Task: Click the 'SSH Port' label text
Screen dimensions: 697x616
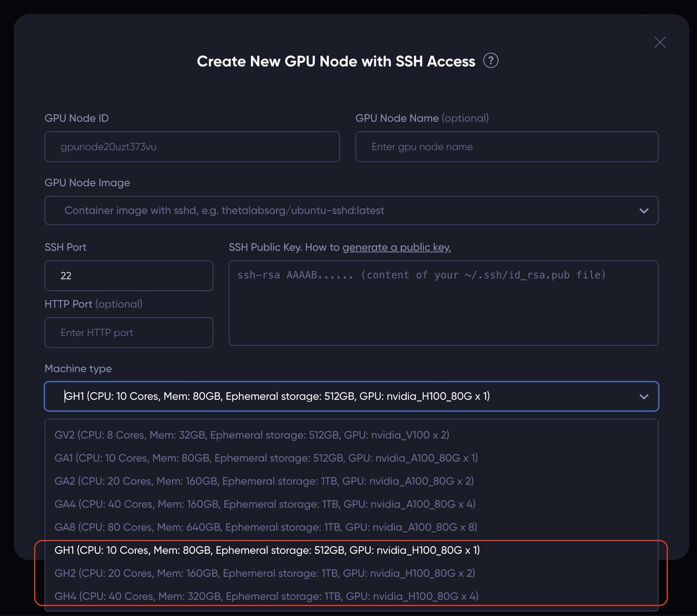Action: click(x=66, y=247)
